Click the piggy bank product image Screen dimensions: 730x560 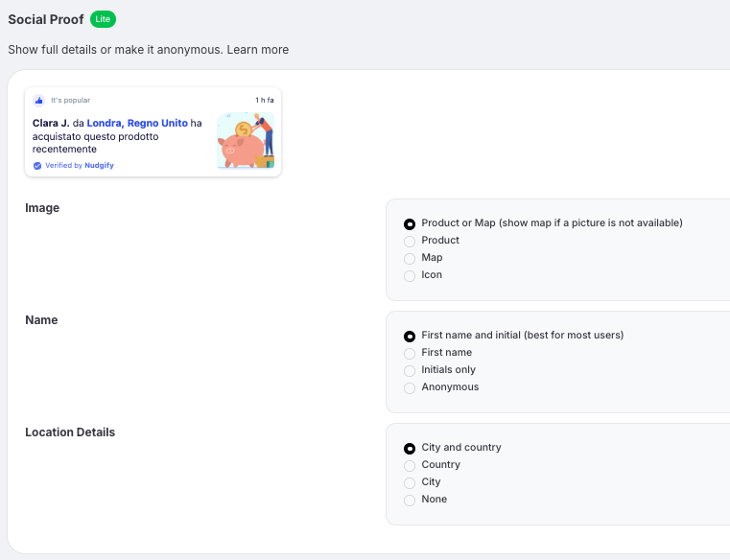coord(245,140)
